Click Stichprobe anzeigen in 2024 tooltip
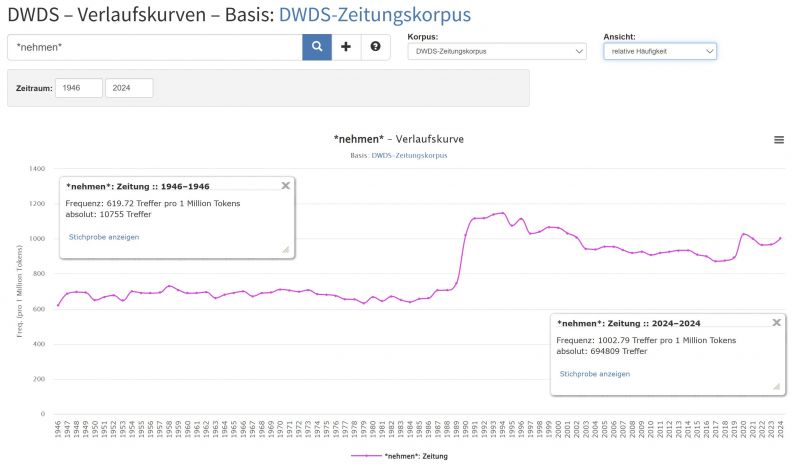Screen dimensions: 800x464 pos(595,373)
